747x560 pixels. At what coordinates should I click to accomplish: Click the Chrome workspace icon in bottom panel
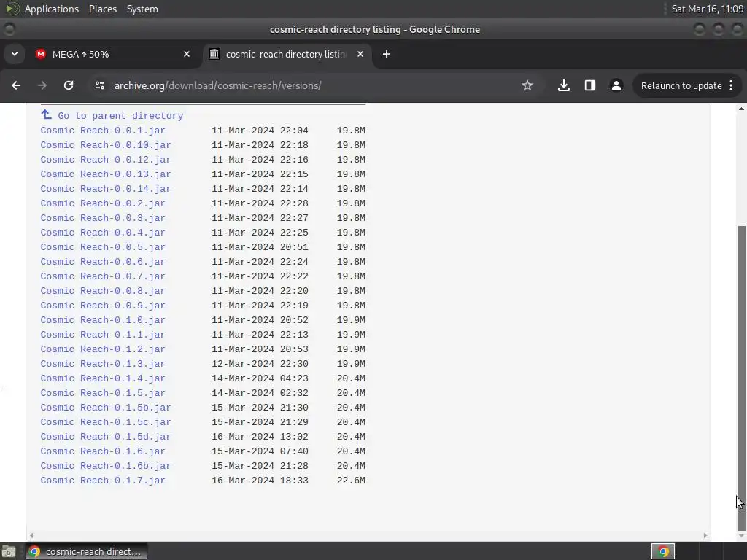click(x=662, y=551)
